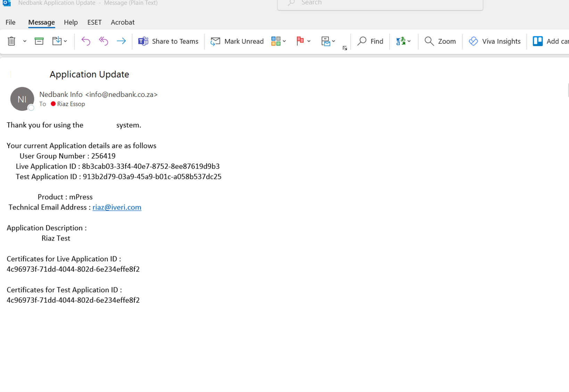Click User Group Number 256419
The image size is (569, 392).
click(x=67, y=156)
